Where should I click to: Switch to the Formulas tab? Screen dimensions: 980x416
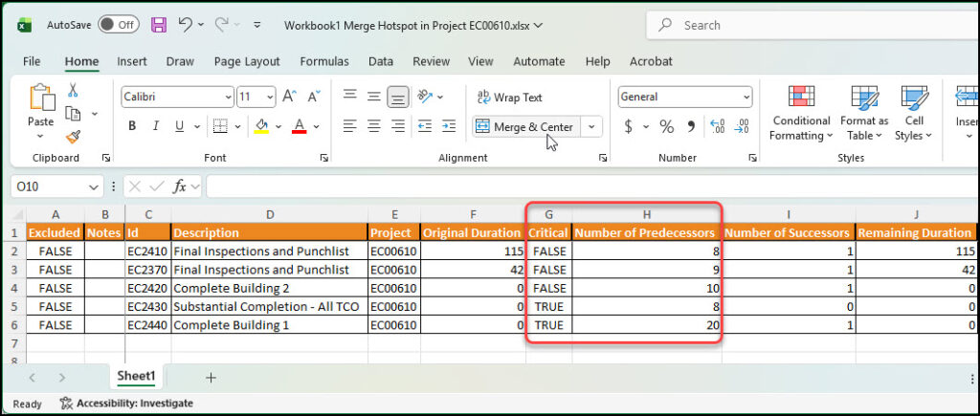(324, 61)
